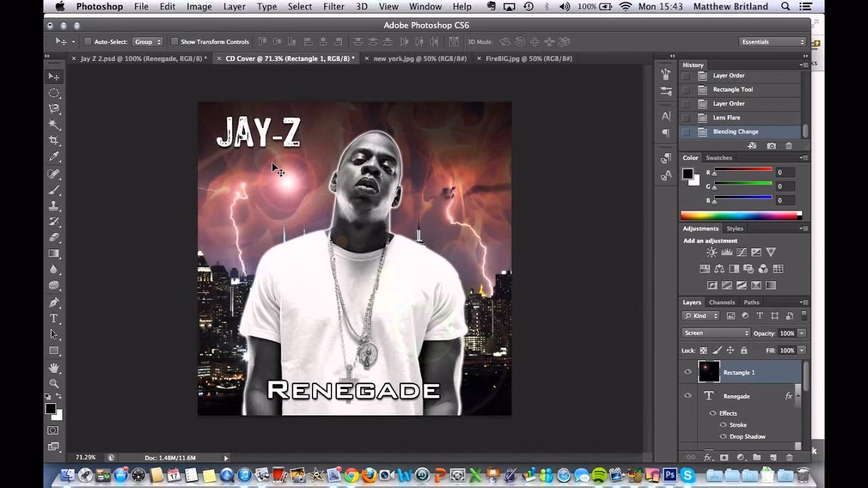Image resolution: width=868 pixels, height=488 pixels.
Task: Add a Color Balance adjustment
Action: pos(719,269)
